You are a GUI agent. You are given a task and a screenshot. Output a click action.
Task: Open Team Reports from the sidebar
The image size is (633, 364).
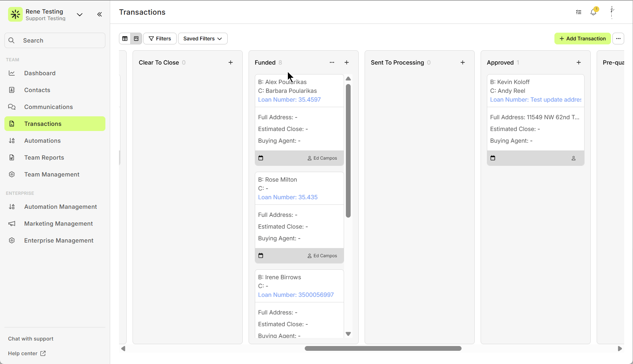(44, 157)
